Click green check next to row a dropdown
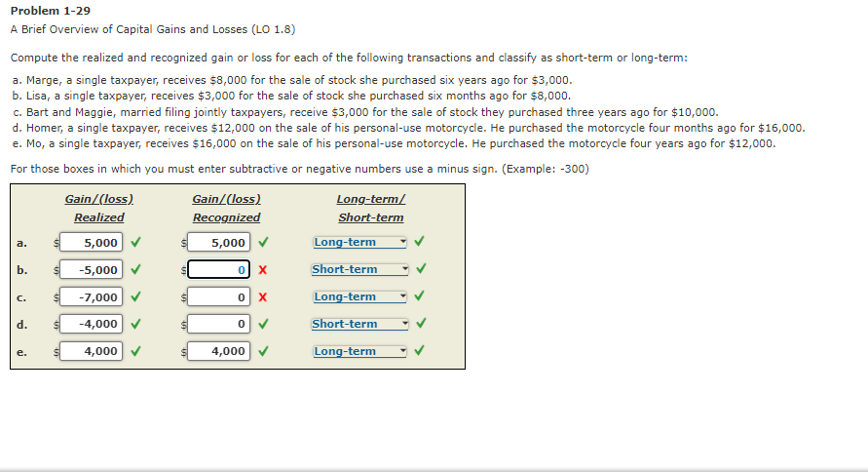 [x=420, y=241]
